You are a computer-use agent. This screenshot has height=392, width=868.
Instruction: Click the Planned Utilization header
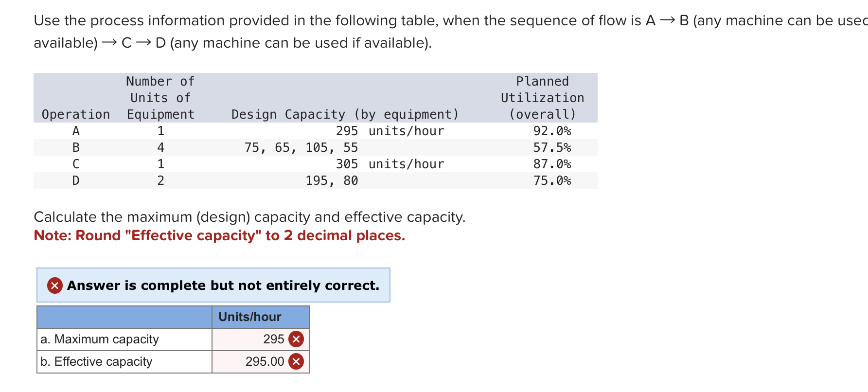(542, 97)
